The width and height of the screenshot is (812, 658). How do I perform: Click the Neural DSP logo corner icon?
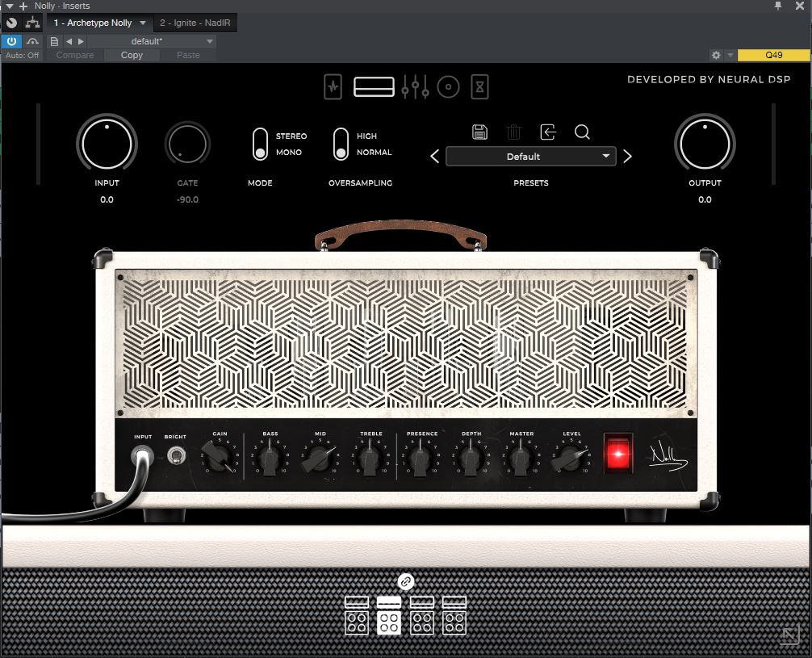tap(791, 636)
